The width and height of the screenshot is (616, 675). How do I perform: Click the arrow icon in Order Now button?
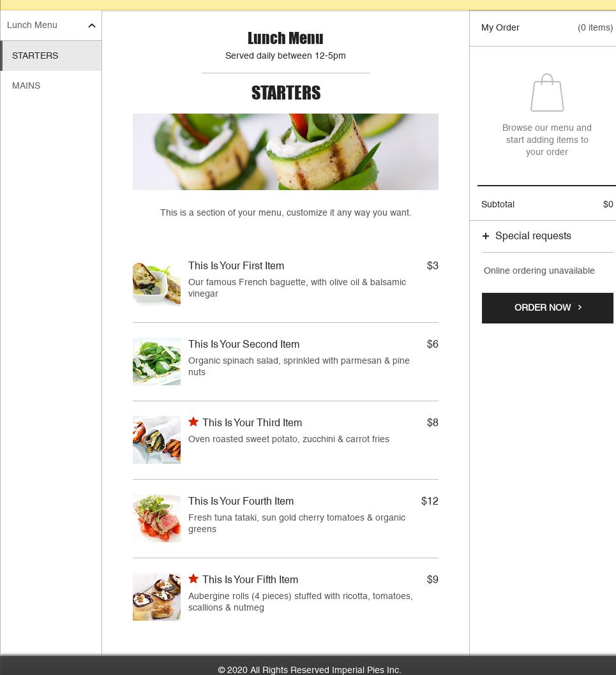click(580, 308)
